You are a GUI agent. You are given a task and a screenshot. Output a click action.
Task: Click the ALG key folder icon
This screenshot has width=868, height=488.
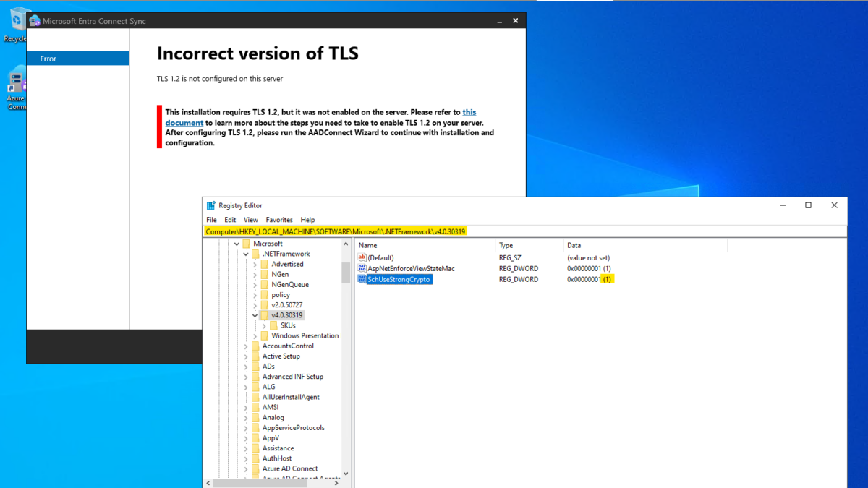click(x=255, y=387)
